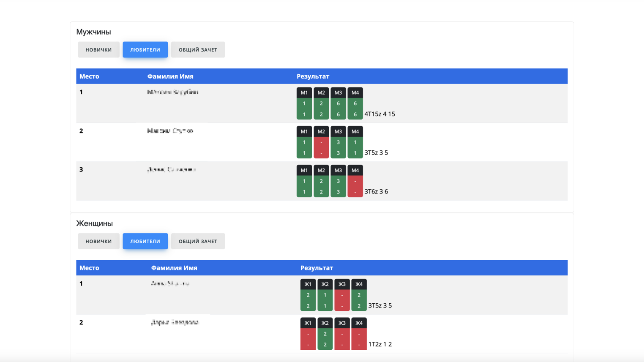This screenshot has width=644, height=362.
Task: Click Ж1 badge of first-place woman
Action: click(x=308, y=284)
